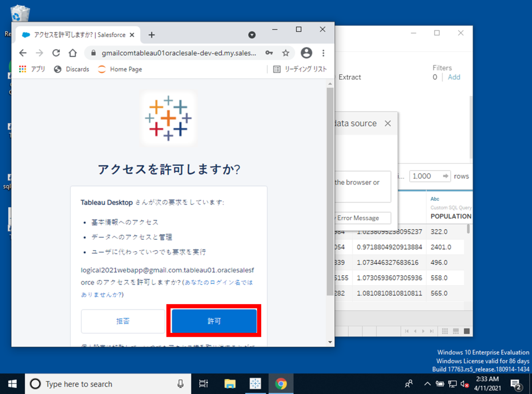532x394 pixels.
Task: Select cell 1.0730593607305936 in Tableau grid
Action: (389, 277)
